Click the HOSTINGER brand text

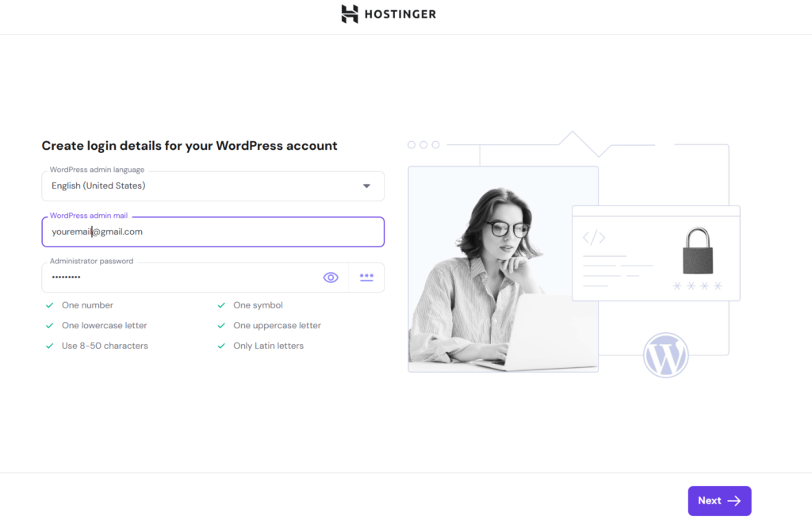[400, 14]
